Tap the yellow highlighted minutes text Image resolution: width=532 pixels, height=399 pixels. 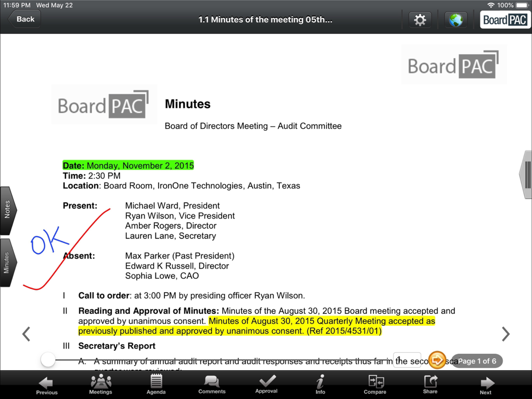pyautogui.click(x=256, y=326)
